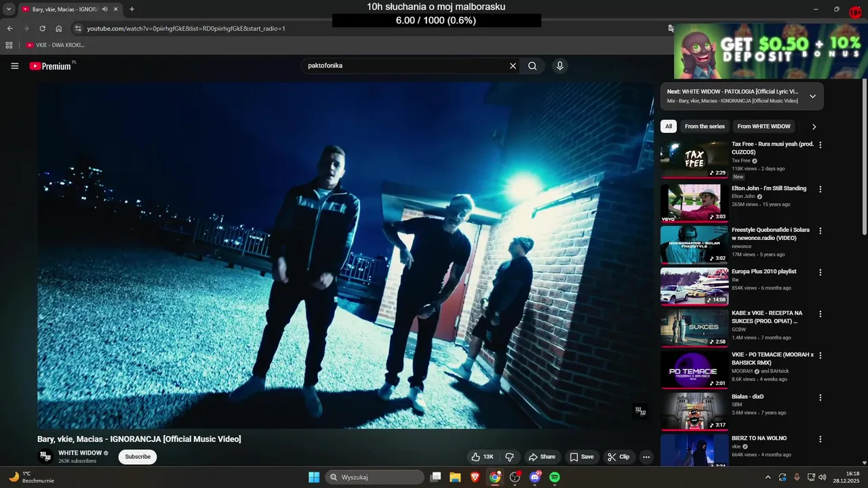Open Freestyle Quebonafide i Solara thumbnail
This screenshot has height=488, width=868.
[694, 245]
